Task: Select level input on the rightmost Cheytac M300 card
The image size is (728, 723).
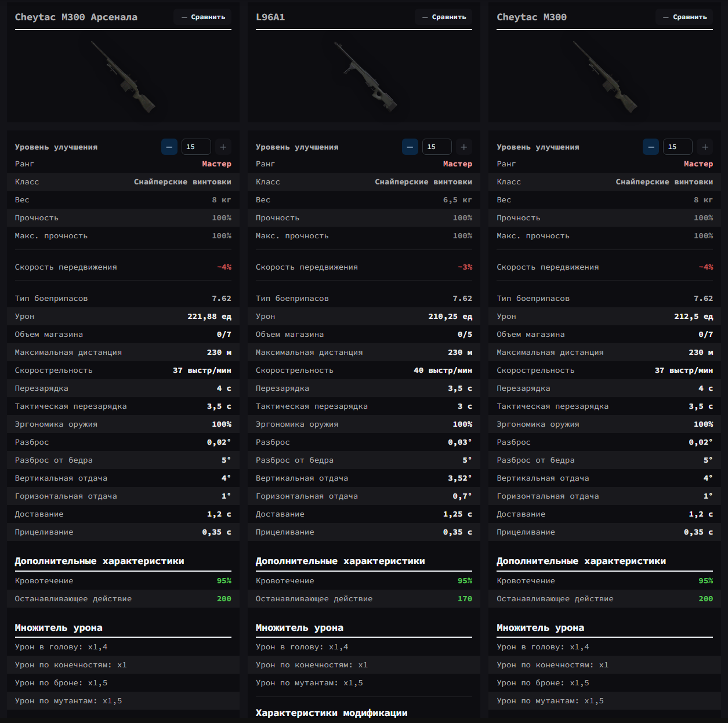Action: (x=678, y=147)
